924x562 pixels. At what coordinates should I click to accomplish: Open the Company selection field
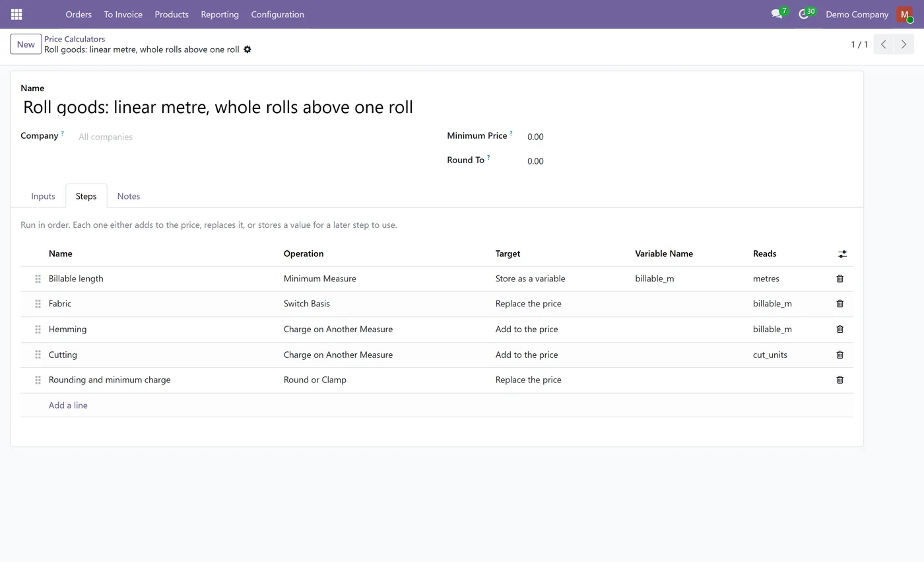pos(251,137)
